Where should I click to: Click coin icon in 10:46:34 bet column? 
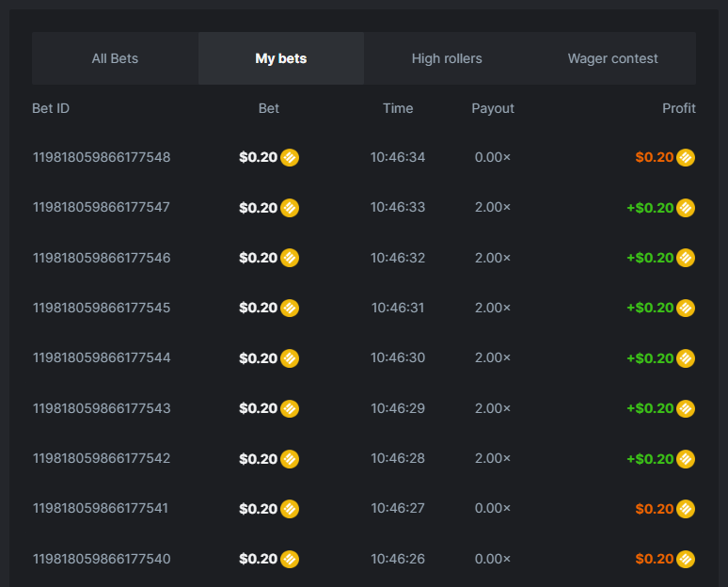tap(290, 157)
